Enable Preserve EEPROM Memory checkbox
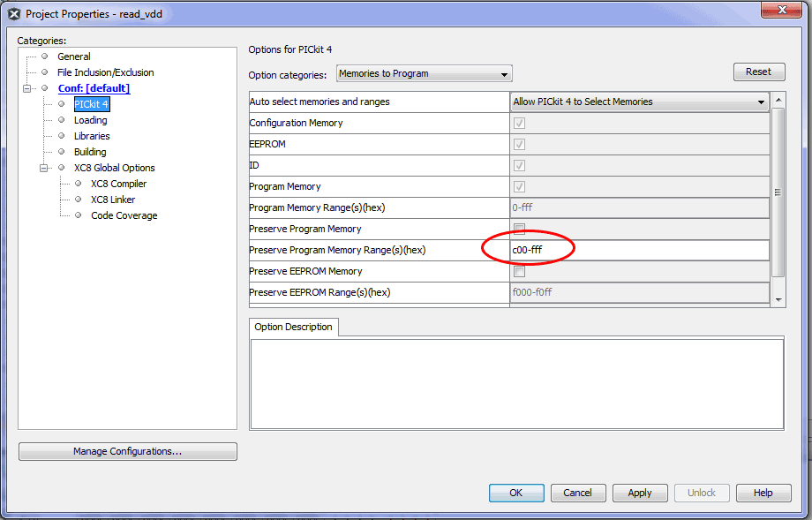The image size is (812, 520). click(x=519, y=271)
